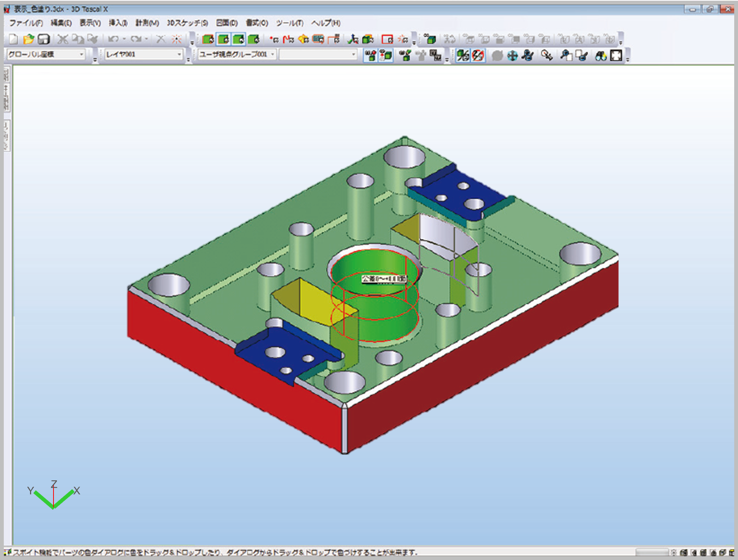Toggle the third green solid selection icon

(239, 39)
